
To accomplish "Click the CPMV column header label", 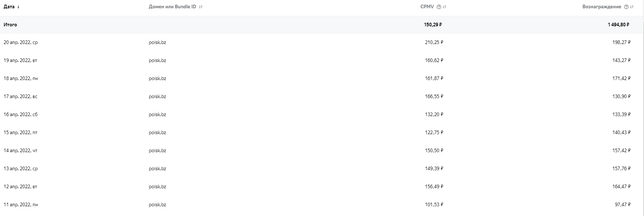I will [427, 7].
